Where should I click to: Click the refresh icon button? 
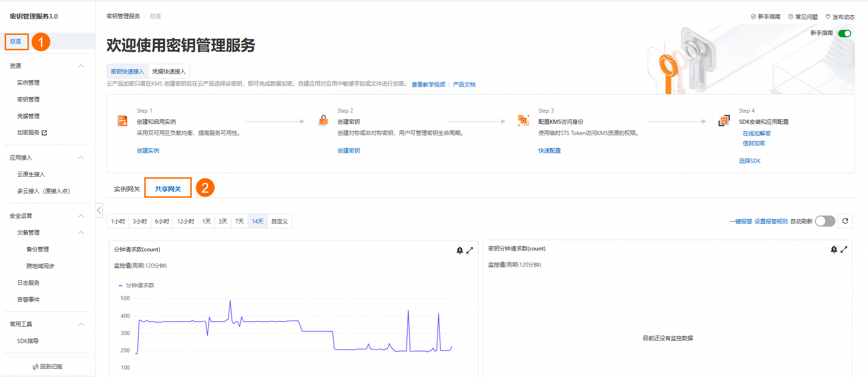(845, 221)
